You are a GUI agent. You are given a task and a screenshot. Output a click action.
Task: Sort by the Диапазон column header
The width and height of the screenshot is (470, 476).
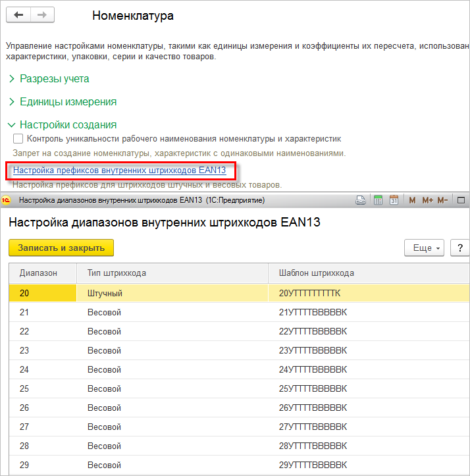38,273
